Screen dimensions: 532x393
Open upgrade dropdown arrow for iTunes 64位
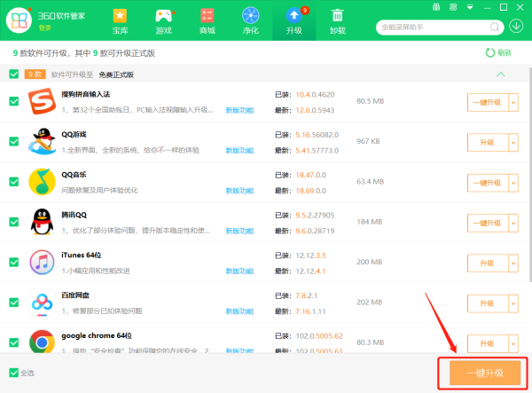click(x=513, y=263)
